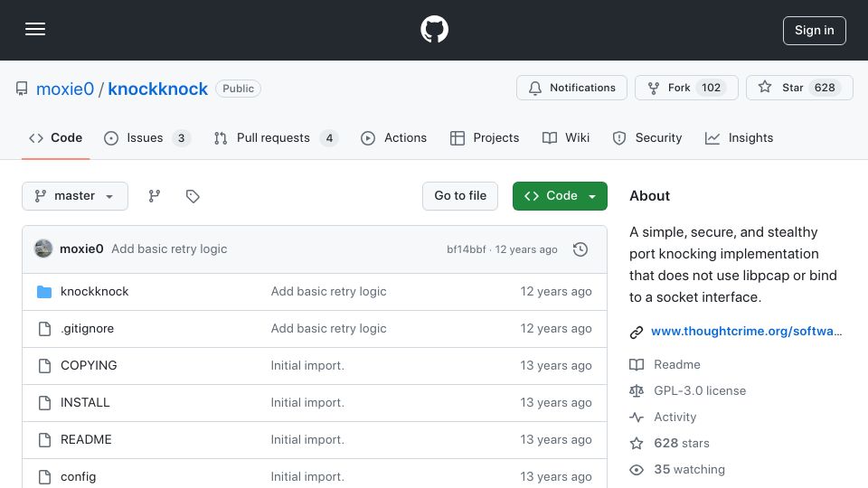Viewport: 868px width, 488px height.
Task: Switch to the Issues tab
Action: click(147, 137)
